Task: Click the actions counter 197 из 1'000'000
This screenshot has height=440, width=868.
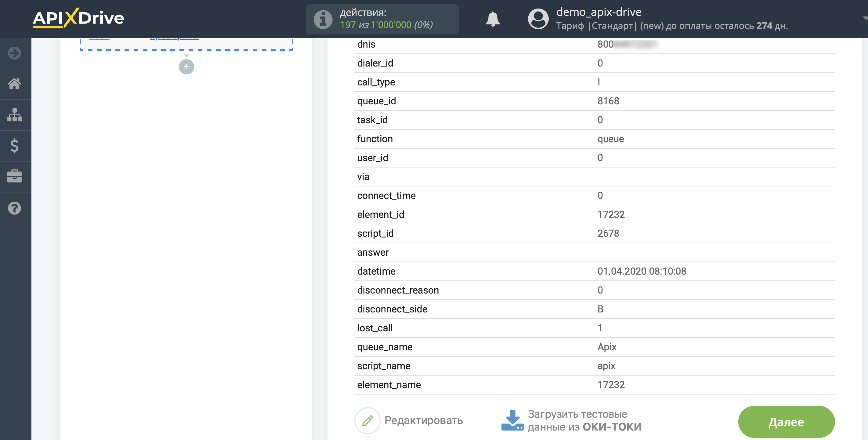Action: click(386, 25)
